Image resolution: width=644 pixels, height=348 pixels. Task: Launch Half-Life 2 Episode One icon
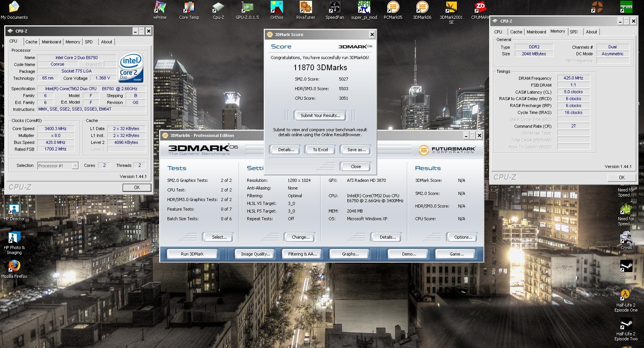[x=626, y=300]
